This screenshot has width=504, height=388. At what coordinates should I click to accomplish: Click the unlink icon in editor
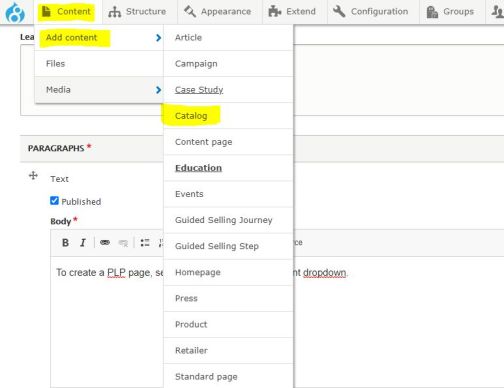tap(123, 243)
